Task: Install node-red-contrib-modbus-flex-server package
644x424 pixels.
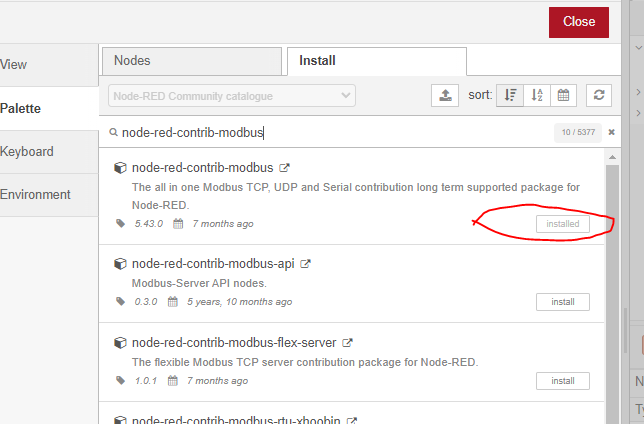Action: pos(562,381)
